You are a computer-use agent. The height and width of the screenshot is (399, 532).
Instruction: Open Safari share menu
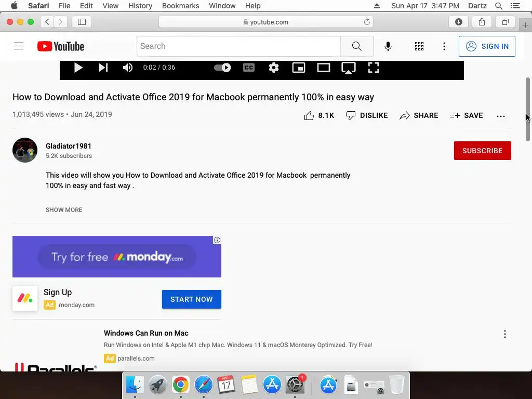[x=482, y=22]
